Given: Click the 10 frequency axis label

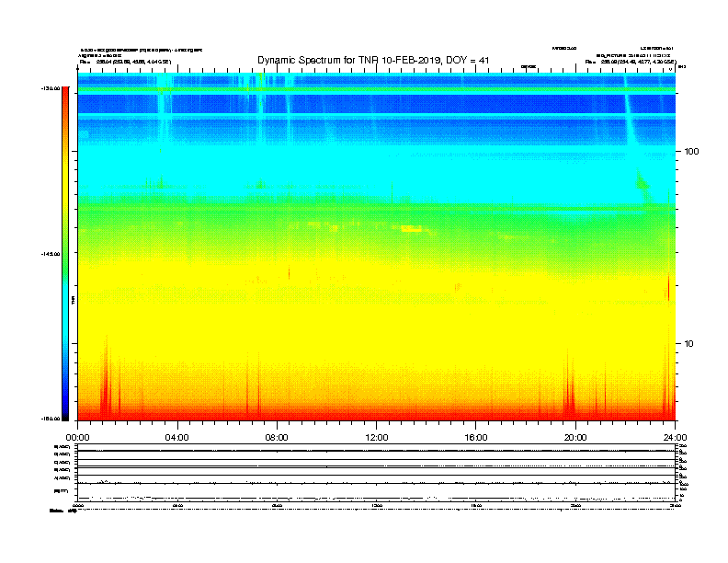Looking at the screenshot, I should (x=689, y=344).
